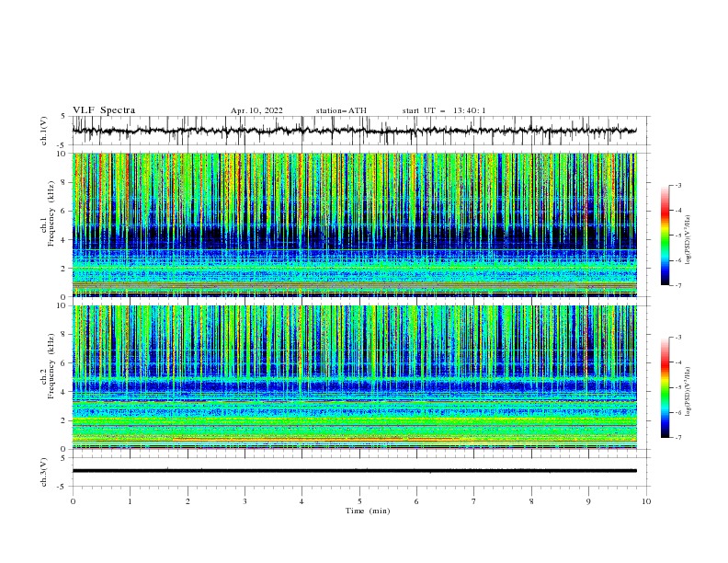Click time axis tick label "1"
728x563 pixels.
point(130,501)
